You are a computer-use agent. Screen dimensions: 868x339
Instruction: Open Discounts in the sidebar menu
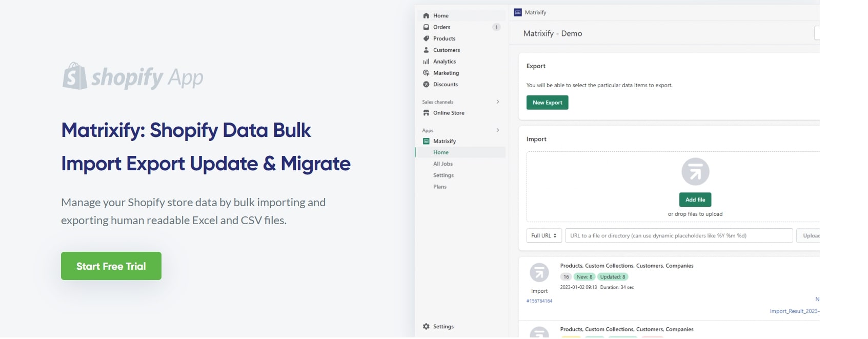[446, 84]
